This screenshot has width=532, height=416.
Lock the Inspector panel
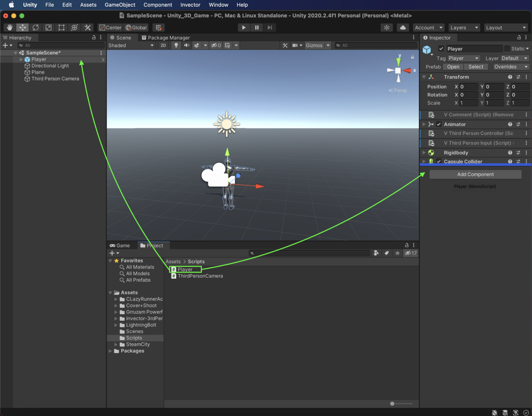pos(519,38)
